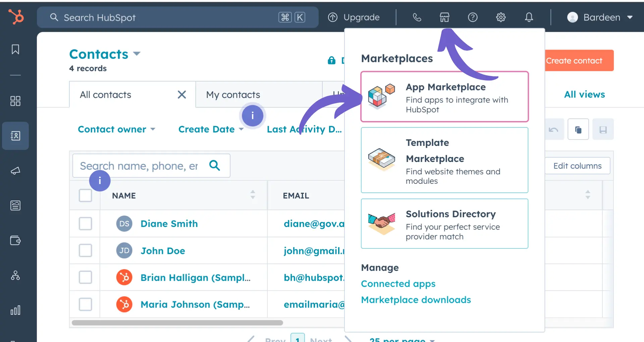Click the Create contact button
This screenshot has height=342, width=644.
(579, 60)
